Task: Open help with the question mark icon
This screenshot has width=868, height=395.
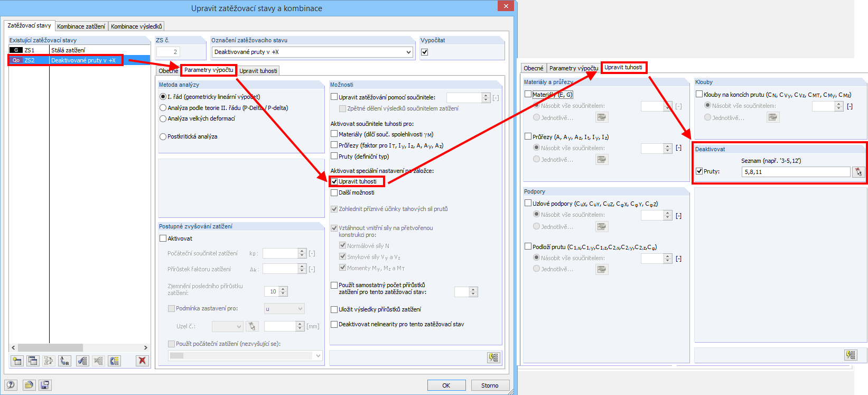Action: pyautogui.click(x=11, y=385)
